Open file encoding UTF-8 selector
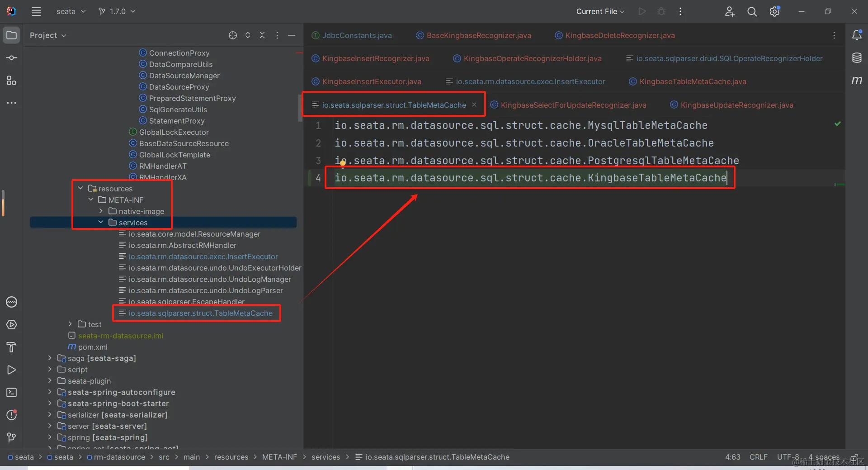The image size is (868, 470). [x=788, y=457]
